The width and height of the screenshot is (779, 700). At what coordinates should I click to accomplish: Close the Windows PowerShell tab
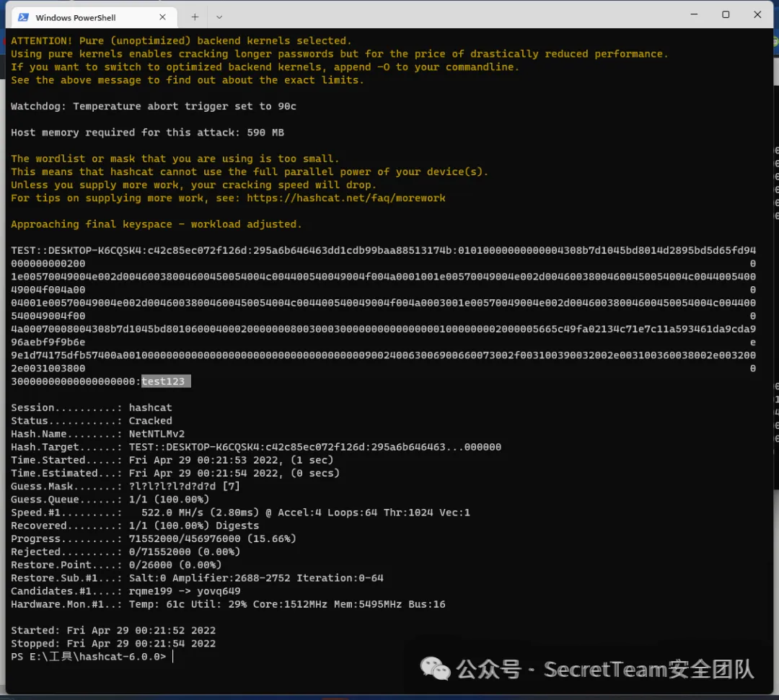coord(162,17)
